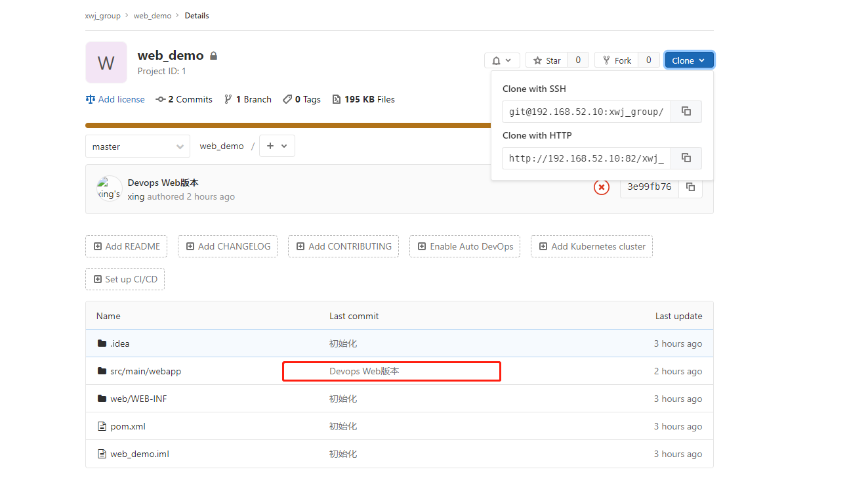The image size is (868, 484).
Task: Click the Details breadcrumb
Action: (x=197, y=16)
